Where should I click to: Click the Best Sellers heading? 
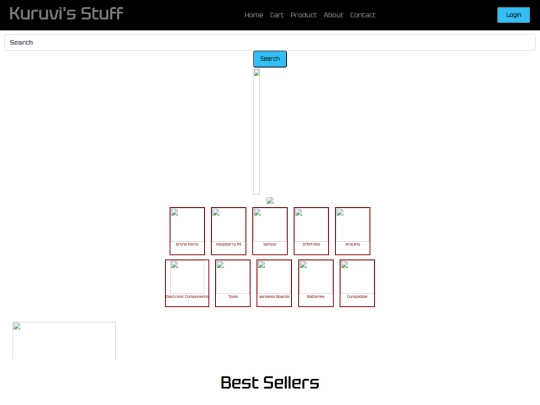click(x=270, y=383)
